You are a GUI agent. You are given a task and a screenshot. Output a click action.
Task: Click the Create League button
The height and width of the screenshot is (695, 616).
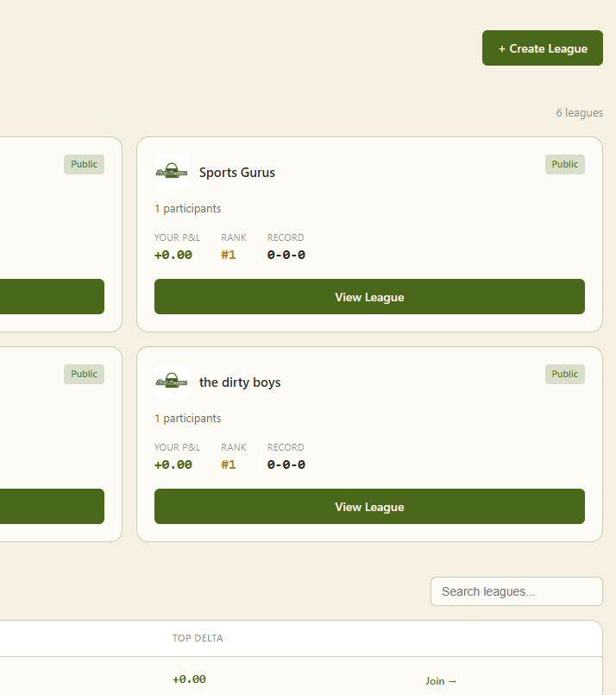tap(543, 47)
